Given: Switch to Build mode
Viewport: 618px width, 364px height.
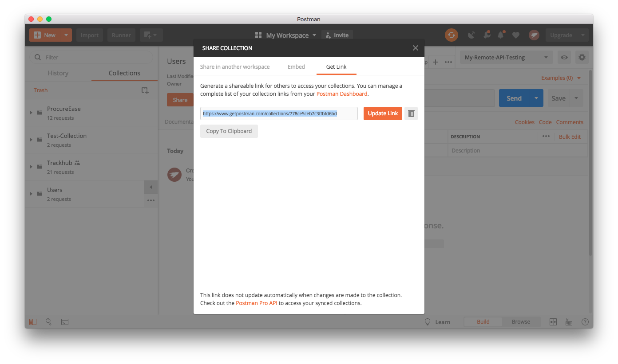Looking at the screenshot, I should (483, 321).
